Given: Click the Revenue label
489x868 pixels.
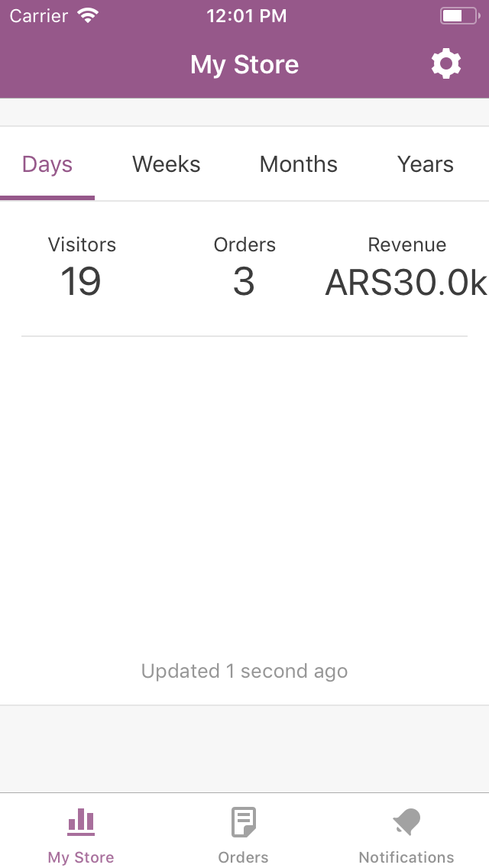Looking at the screenshot, I should pyautogui.click(x=407, y=245).
